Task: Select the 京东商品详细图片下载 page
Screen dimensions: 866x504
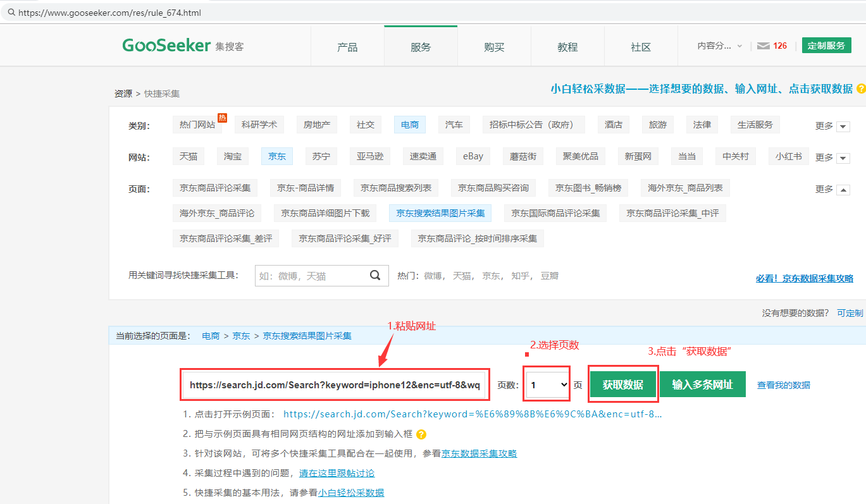Action: [x=325, y=213]
